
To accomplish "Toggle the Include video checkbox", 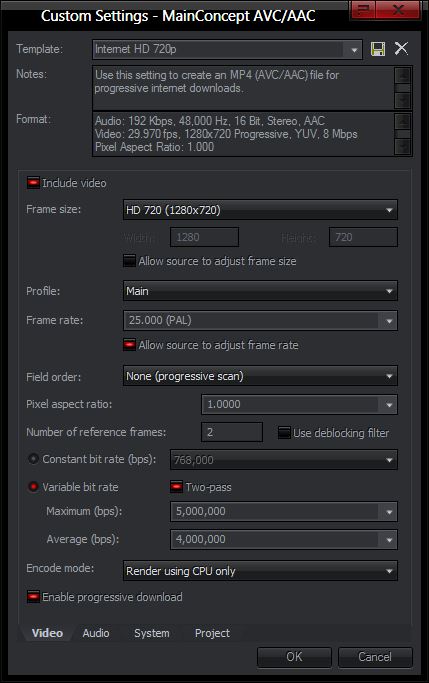I will coord(33,183).
